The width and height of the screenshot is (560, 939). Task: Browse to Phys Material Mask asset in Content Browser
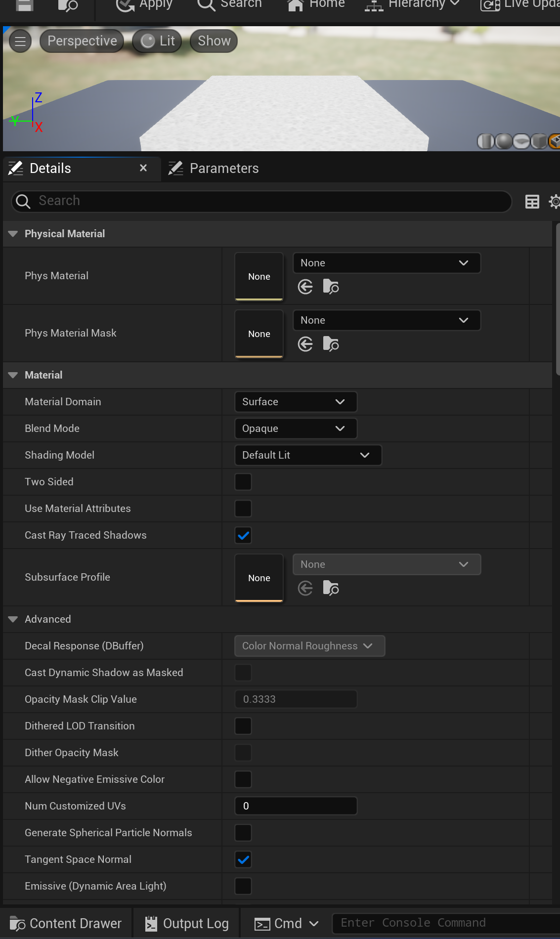(x=331, y=344)
